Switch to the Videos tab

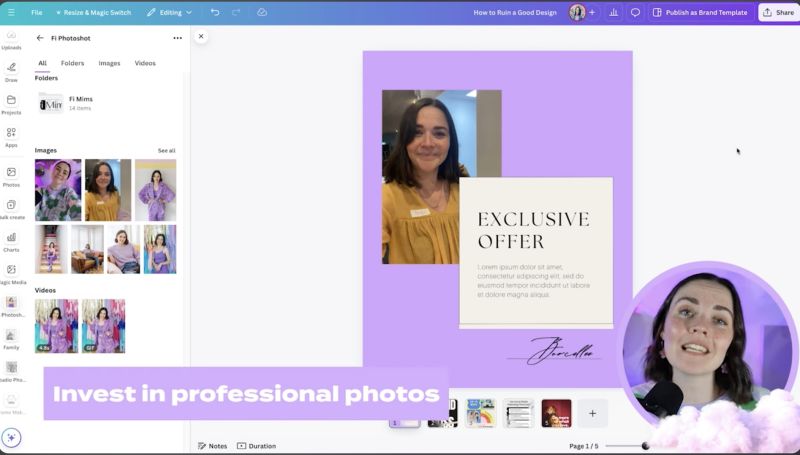[145, 63]
